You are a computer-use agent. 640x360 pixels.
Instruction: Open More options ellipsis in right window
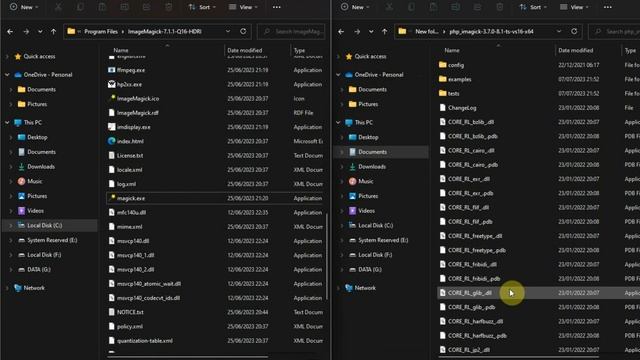click(x=608, y=7)
